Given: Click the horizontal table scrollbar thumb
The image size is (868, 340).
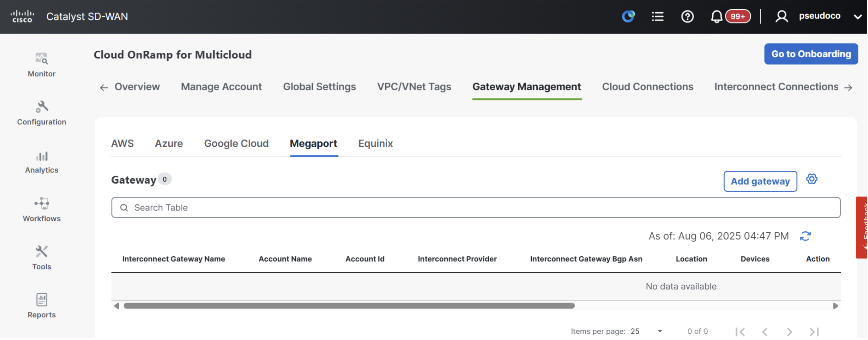Looking at the screenshot, I should 350,306.
